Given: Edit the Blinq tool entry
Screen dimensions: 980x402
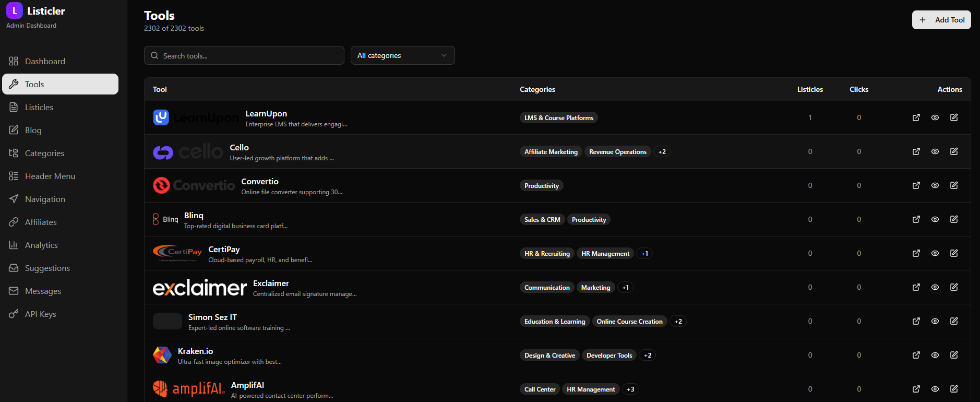Looking at the screenshot, I should [x=954, y=219].
